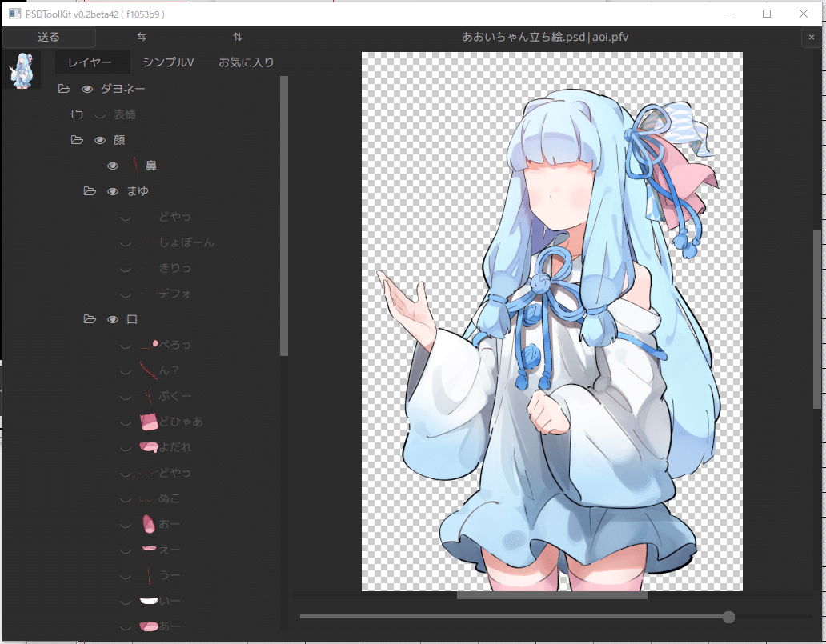Click the えー layer thumbnail
Screen dimensions: 826x644
coord(149,550)
